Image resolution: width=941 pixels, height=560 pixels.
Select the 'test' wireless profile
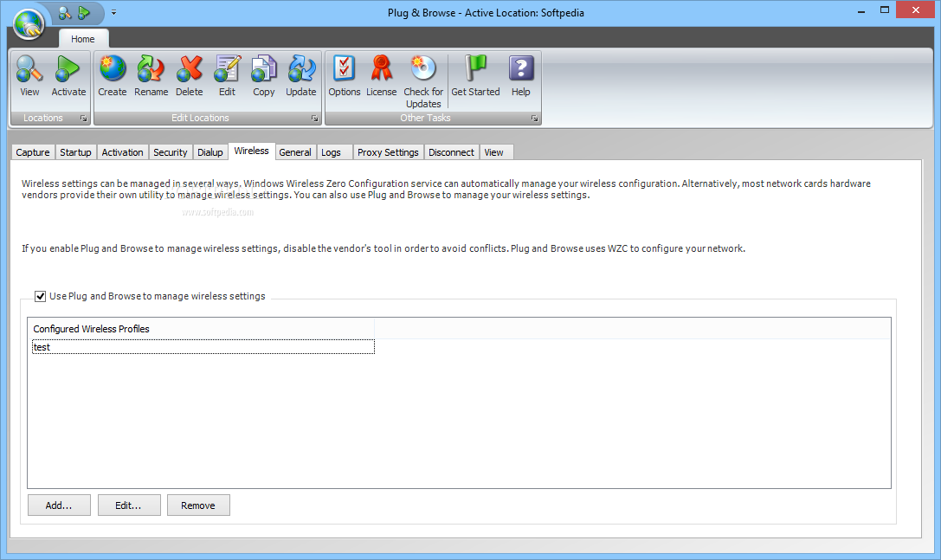click(x=203, y=347)
